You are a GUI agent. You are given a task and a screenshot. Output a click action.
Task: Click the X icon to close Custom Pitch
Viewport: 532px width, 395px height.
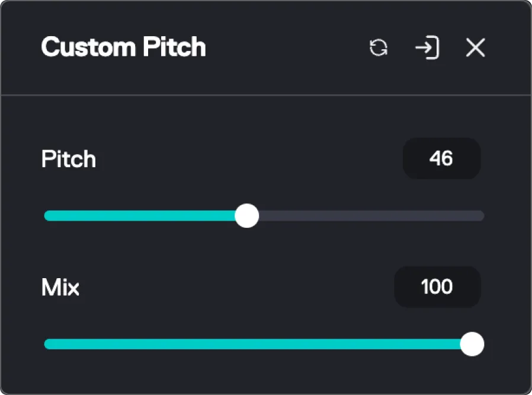(x=475, y=48)
